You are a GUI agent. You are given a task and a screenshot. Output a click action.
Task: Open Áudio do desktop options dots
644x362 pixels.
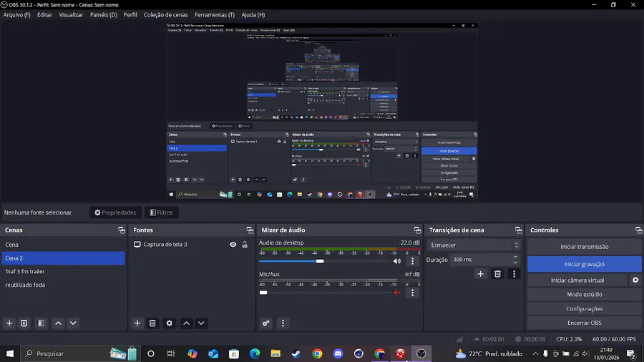413,261
